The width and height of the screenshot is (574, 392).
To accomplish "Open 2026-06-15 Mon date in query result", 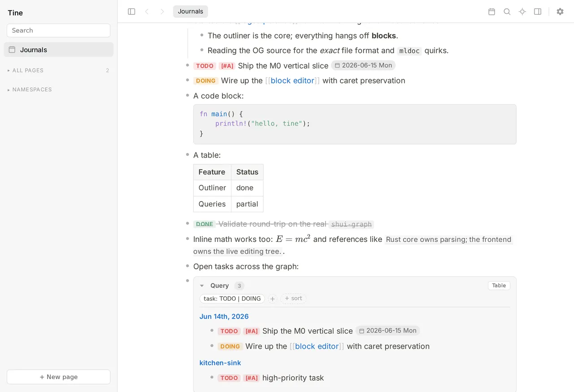I will pyautogui.click(x=388, y=331).
